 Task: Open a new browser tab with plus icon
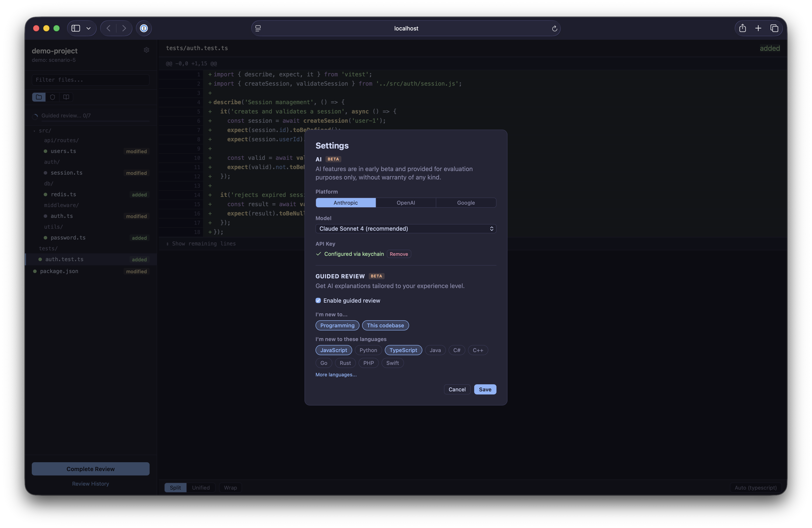(x=758, y=28)
